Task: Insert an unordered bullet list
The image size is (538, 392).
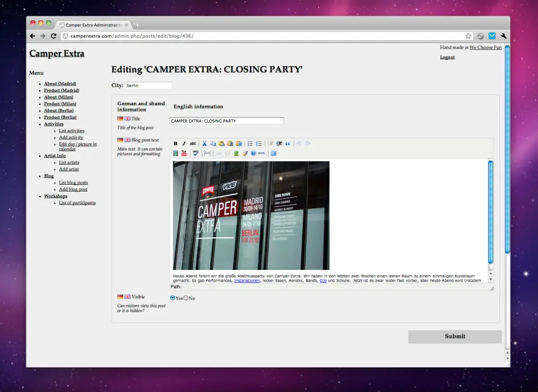Action: 250,144
